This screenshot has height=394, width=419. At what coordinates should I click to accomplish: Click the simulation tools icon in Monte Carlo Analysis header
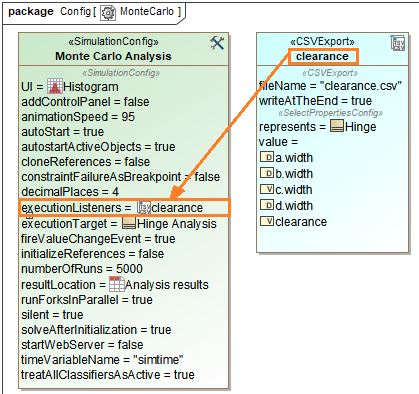click(217, 43)
